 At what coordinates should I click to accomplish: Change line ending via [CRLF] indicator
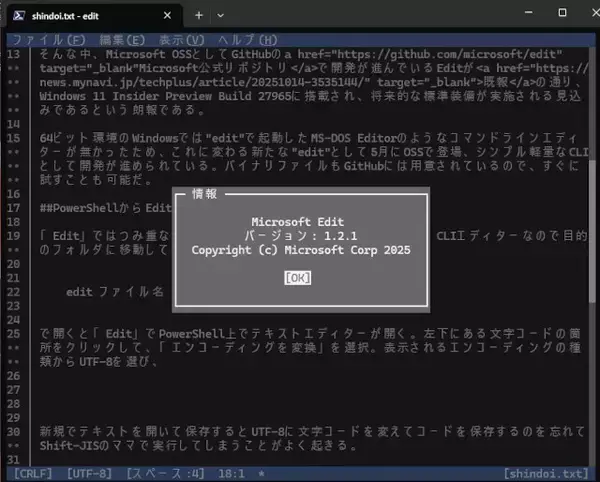(33, 474)
